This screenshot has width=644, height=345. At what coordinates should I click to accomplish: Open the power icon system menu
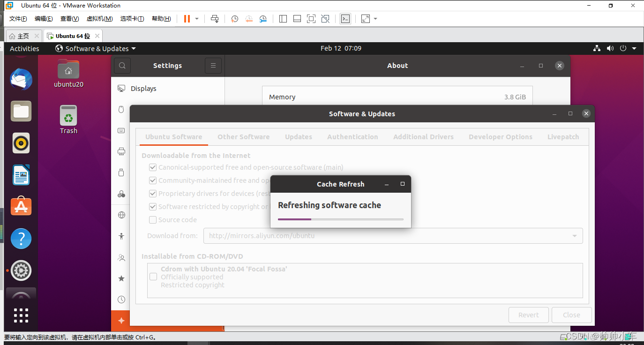[x=623, y=48]
